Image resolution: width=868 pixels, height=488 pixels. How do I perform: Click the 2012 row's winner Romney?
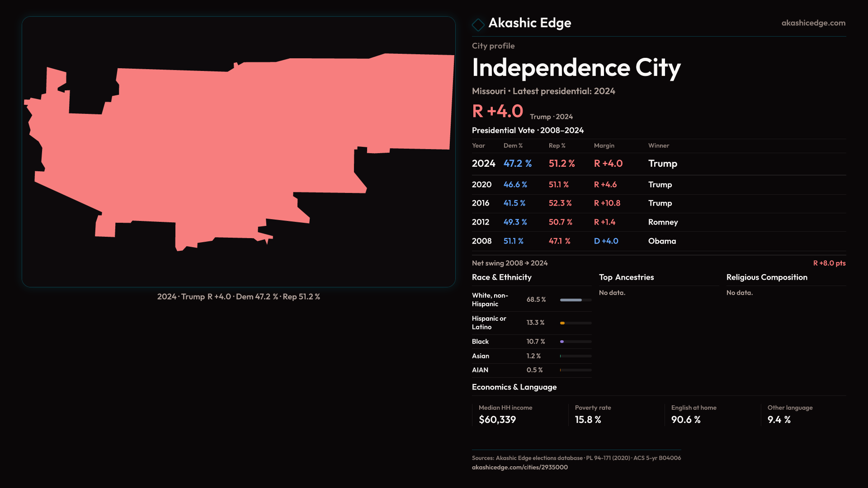tap(663, 222)
